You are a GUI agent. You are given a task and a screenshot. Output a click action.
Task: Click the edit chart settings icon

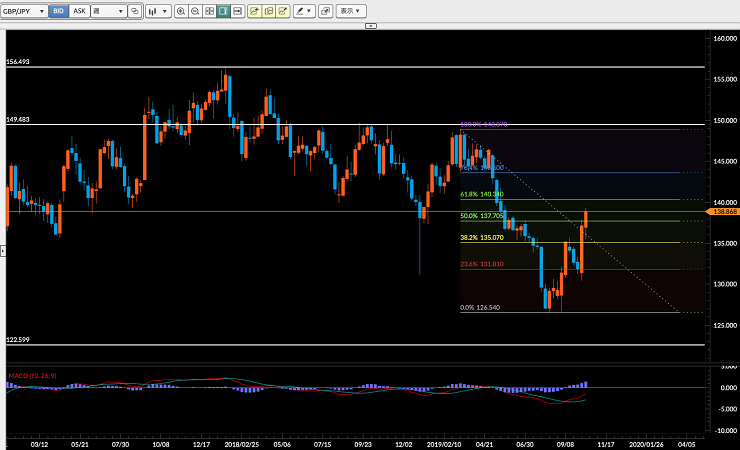(283, 11)
